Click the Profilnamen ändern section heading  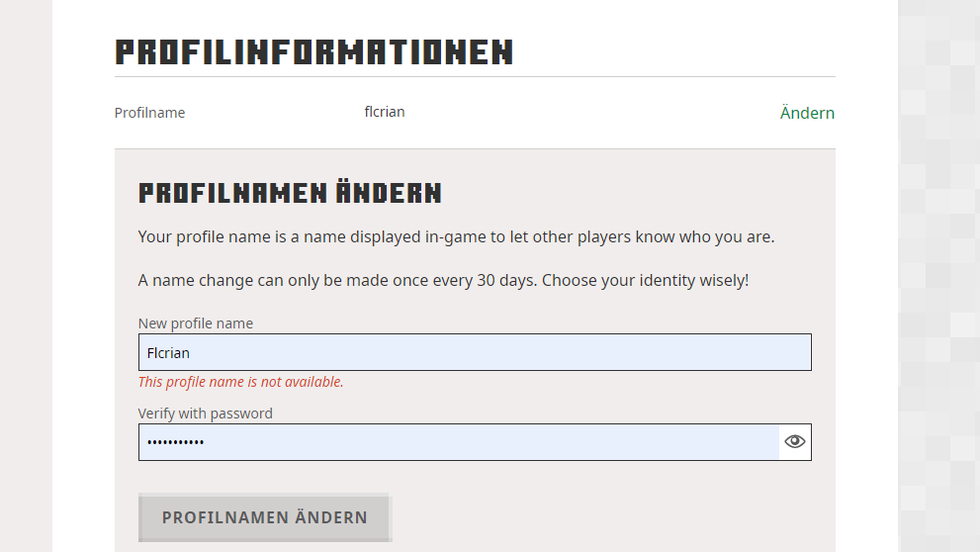click(290, 193)
